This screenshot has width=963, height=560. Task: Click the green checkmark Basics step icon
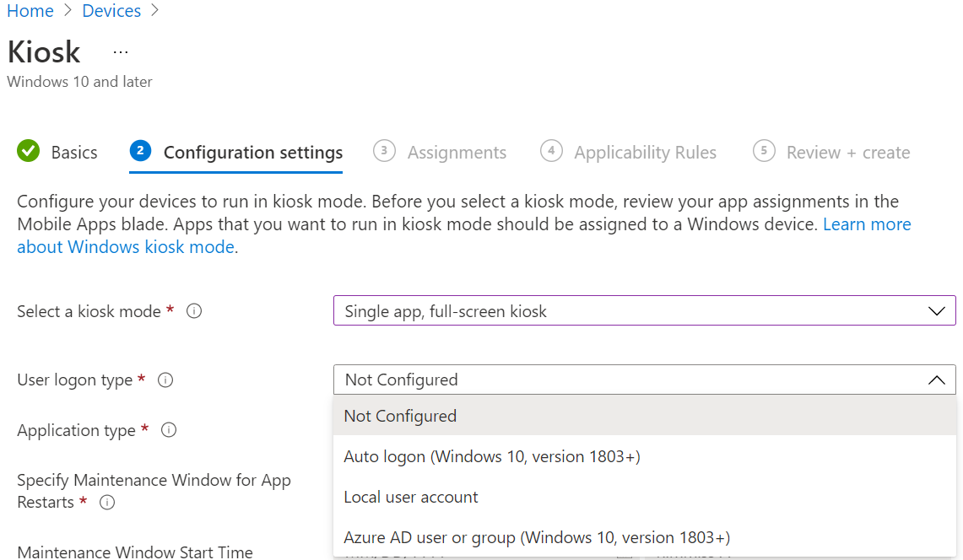pos(29,152)
